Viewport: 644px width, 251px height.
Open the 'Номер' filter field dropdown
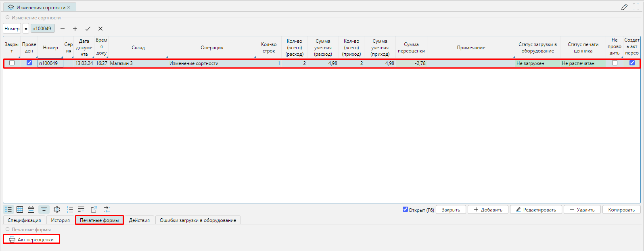point(12,29)
